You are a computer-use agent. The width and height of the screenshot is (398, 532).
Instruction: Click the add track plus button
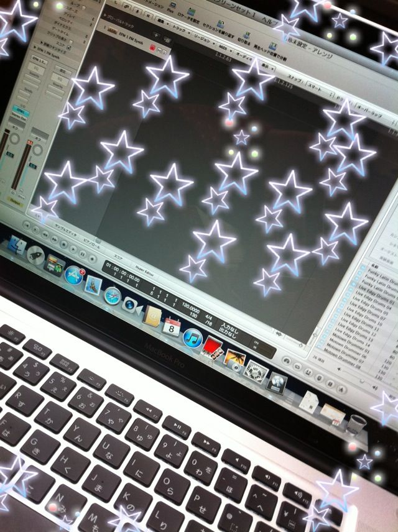pos(157,35)
